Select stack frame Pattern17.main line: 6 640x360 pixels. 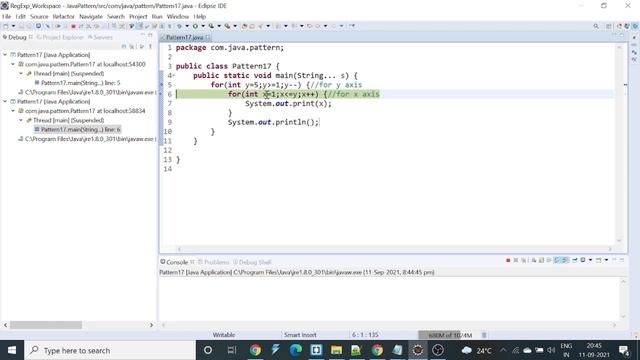coord(77,129)
